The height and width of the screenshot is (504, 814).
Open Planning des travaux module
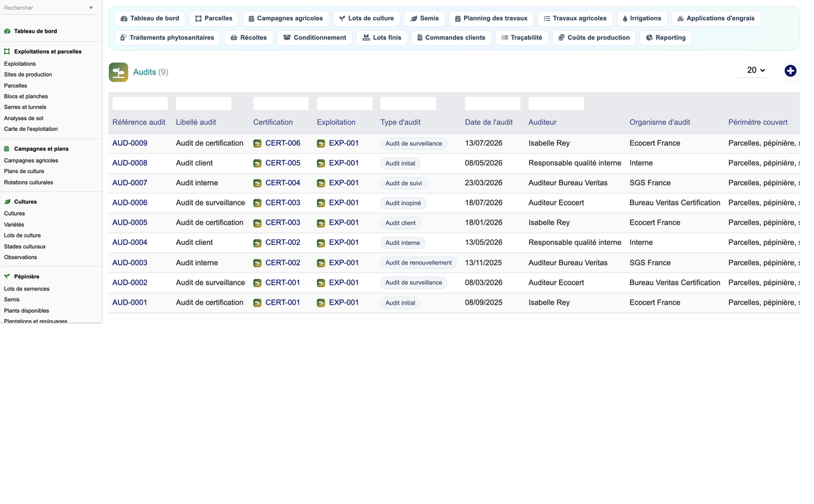[x=491, y=18]
